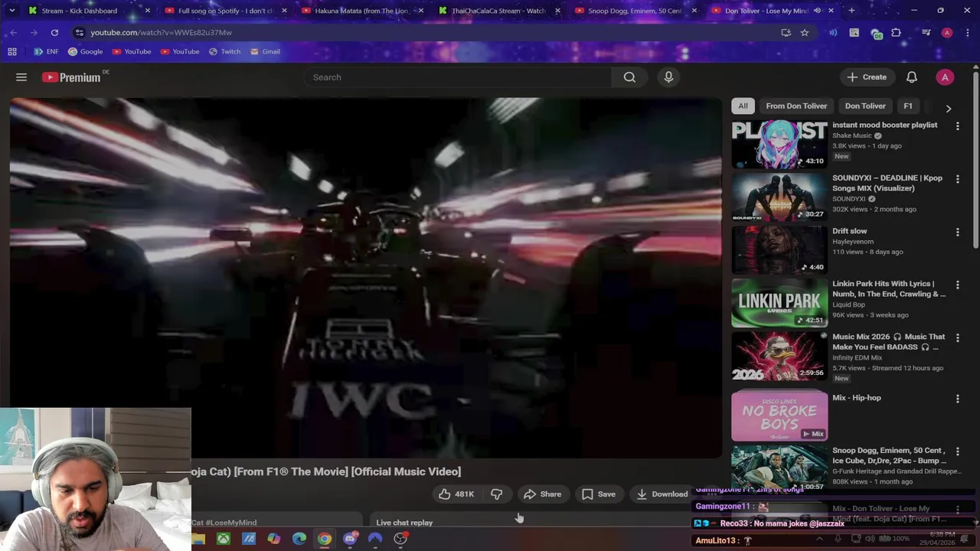This screenshot has width=980, height=551.
Task: Select the F1 filter chip
Action: click(908, 106)
